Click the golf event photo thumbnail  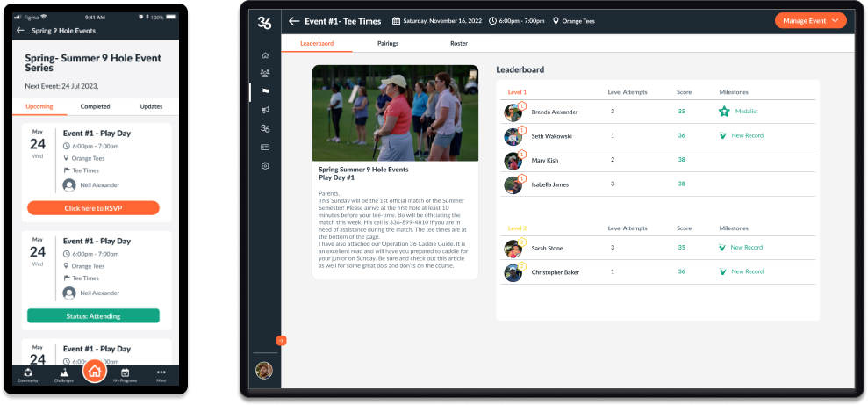(395, 113)
